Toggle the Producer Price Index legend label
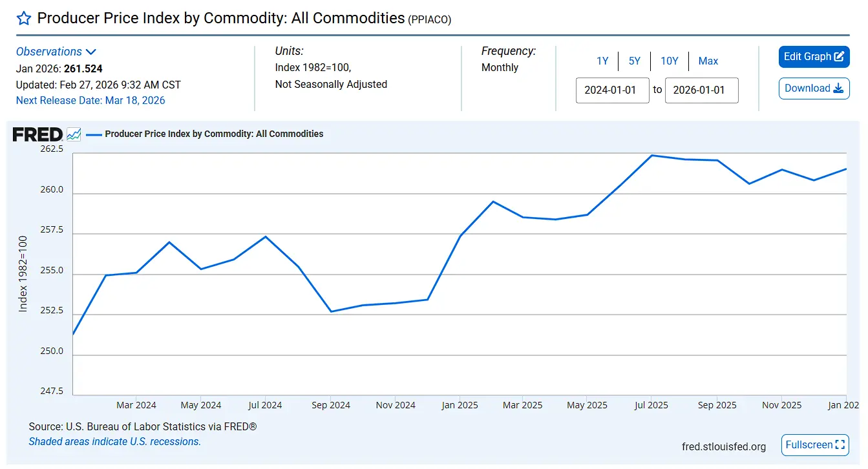Screen dimensions: 868x469 click(214, 134)
